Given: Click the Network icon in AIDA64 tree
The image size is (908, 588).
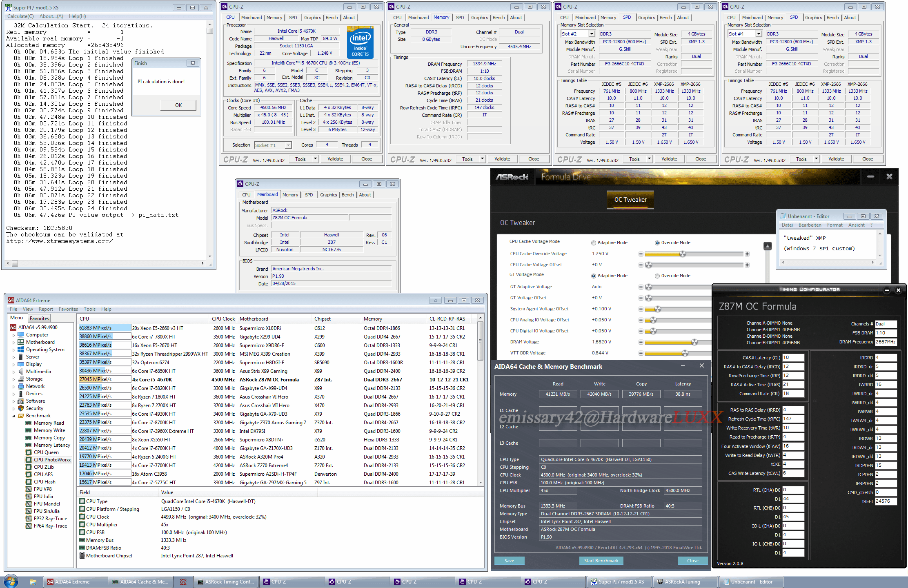Looking at the screenshot, I should tap(21, 386).
